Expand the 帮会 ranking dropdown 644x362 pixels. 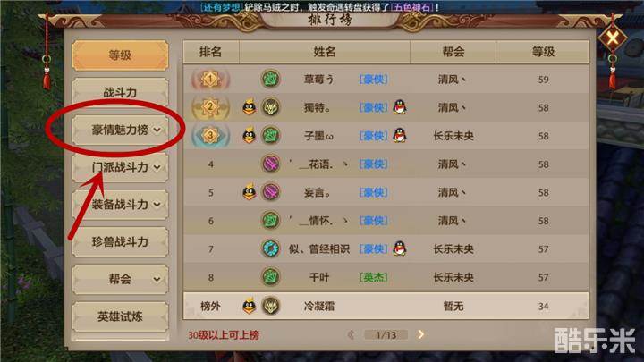coord(121,280)
